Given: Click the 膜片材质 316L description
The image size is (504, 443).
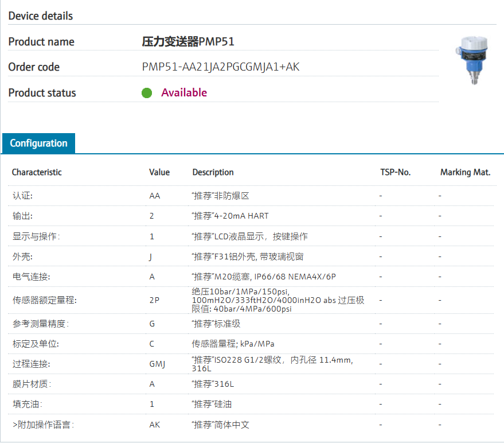Looking at the screenshot, I should tap(213, 384).
